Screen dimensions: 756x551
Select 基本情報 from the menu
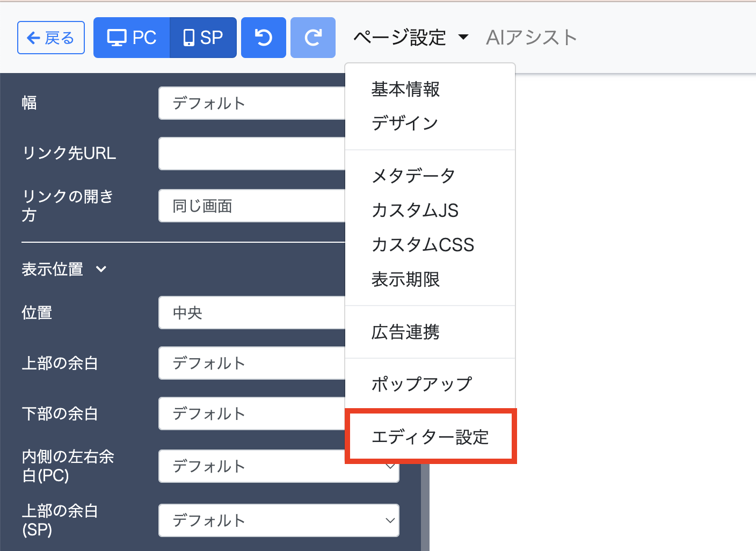pyautogui.click(x=405, y=89)
